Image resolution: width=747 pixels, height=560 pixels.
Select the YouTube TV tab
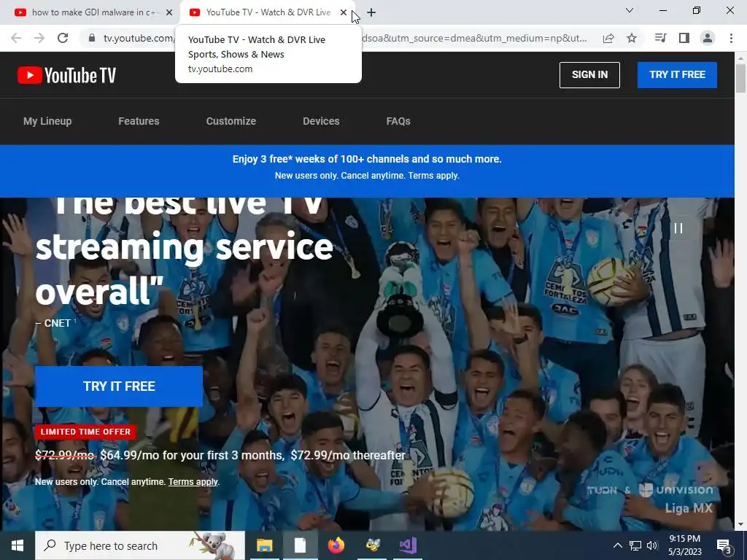click(268, 12)
